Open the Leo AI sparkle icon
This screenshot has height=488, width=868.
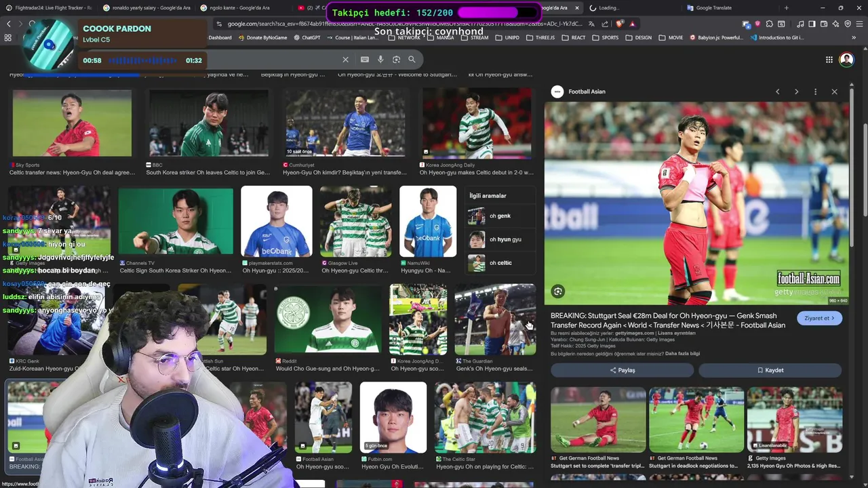[835, 24]
